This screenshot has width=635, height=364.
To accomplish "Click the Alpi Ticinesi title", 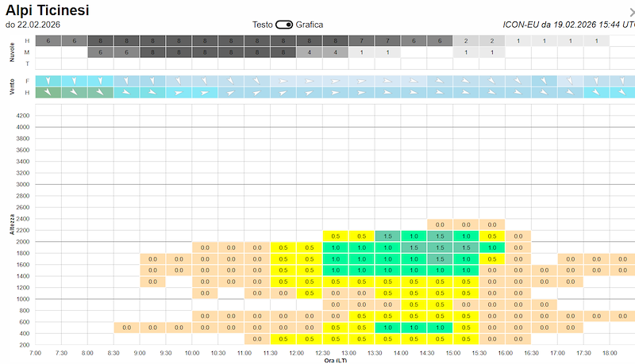I will 48,10.
